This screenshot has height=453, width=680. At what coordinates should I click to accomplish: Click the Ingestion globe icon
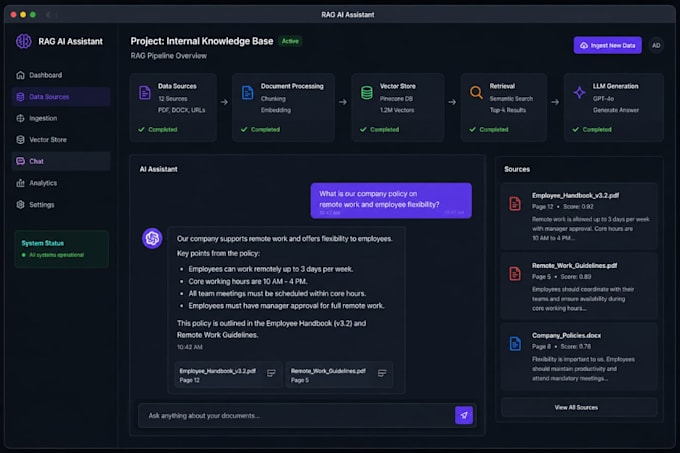20,118
